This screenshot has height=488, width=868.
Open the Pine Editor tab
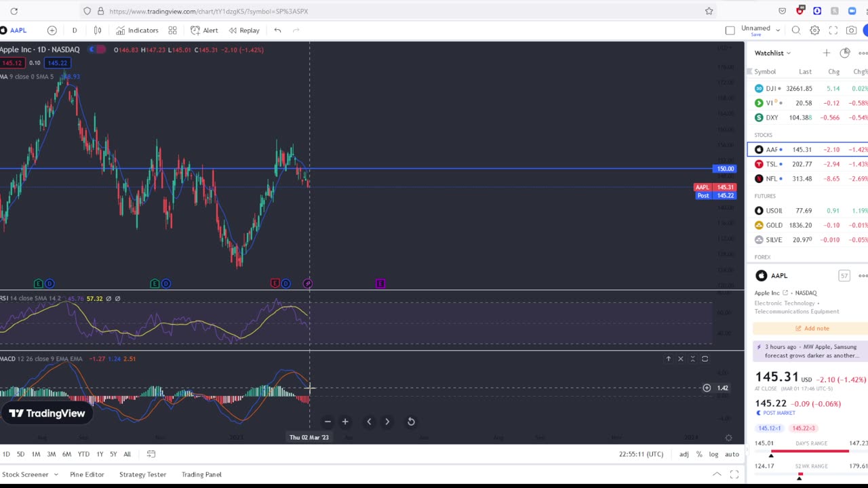[x=87, y=474]
